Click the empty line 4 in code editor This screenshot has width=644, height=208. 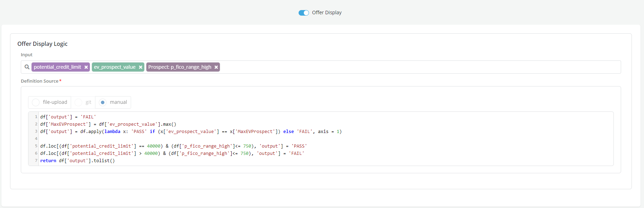208,139
